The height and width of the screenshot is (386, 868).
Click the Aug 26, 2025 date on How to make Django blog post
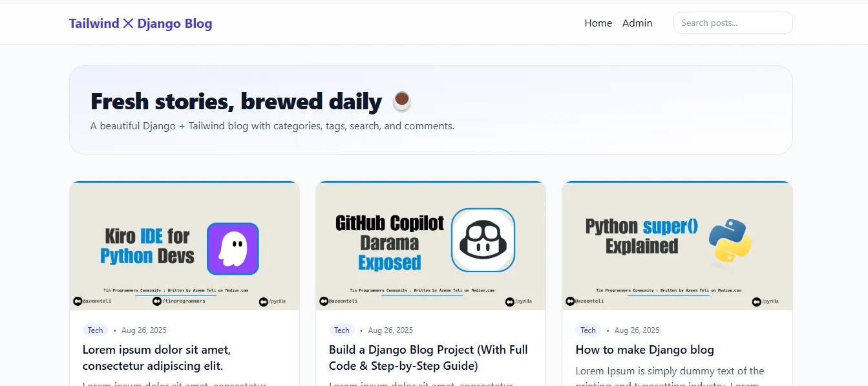[x=637, y=330]
